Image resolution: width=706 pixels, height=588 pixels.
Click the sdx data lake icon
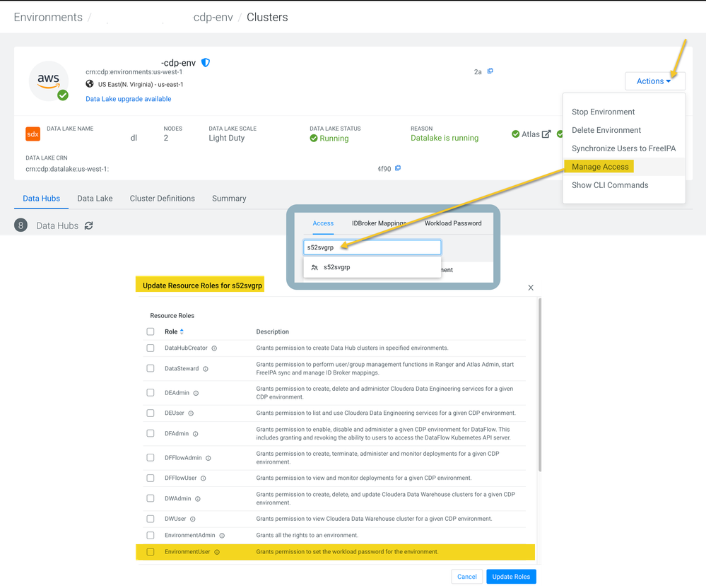[x=33, y=134]
